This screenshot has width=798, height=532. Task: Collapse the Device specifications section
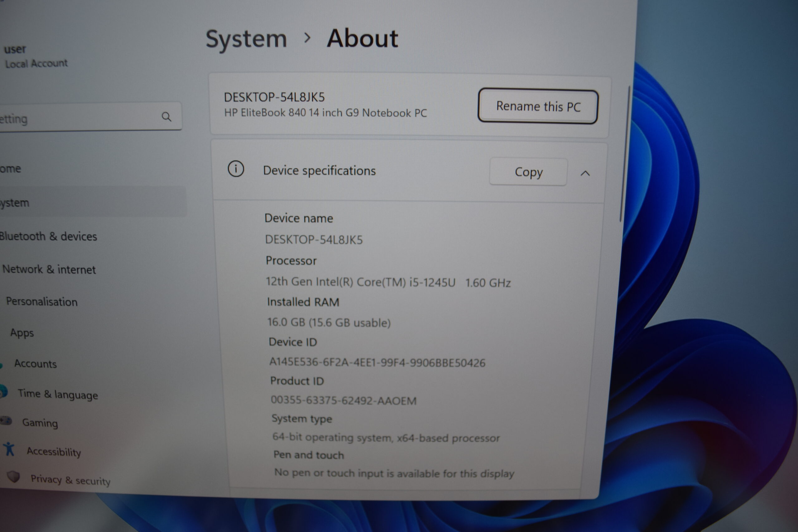585,173
